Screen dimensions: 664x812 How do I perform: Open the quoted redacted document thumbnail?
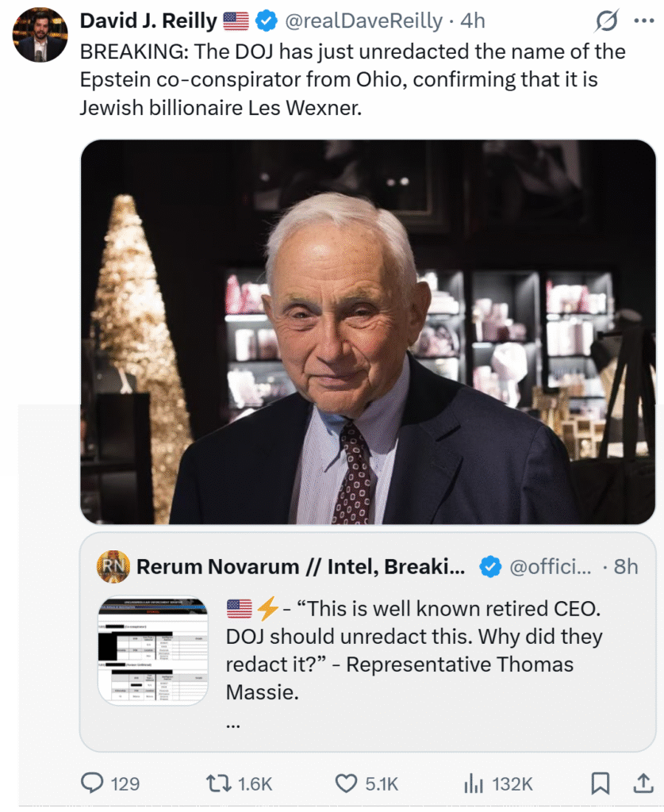pos(153,650)
